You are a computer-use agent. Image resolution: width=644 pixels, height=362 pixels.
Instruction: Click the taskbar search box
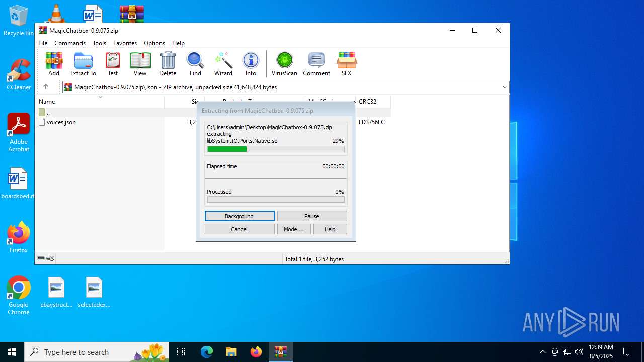(97, 352)
